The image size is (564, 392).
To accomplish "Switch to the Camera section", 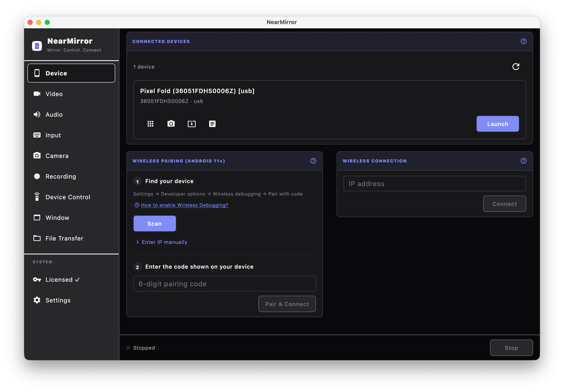I will point(71,156).
